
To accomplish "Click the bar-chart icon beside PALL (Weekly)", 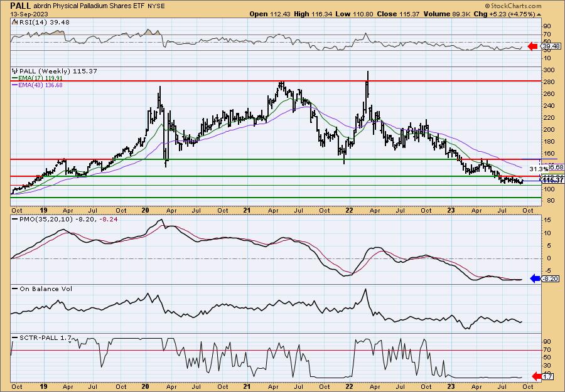I will (x=15, y=71).
